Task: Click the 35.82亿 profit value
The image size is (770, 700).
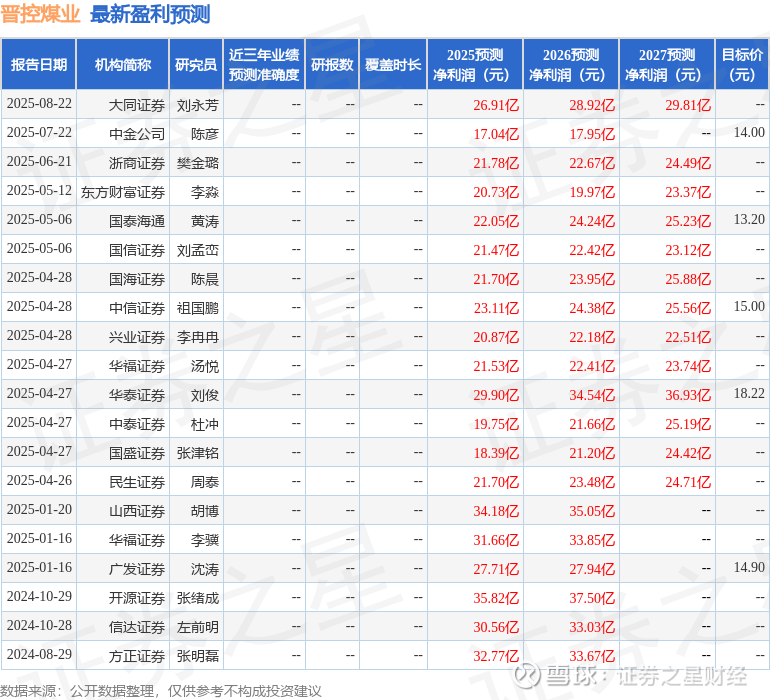Action: (x=496, y=598)
